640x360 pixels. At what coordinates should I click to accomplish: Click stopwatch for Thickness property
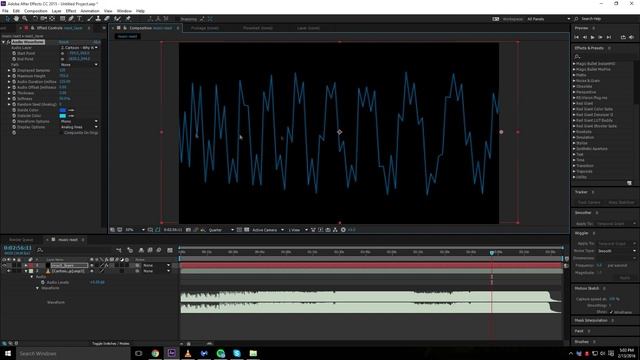click(14, 93)
